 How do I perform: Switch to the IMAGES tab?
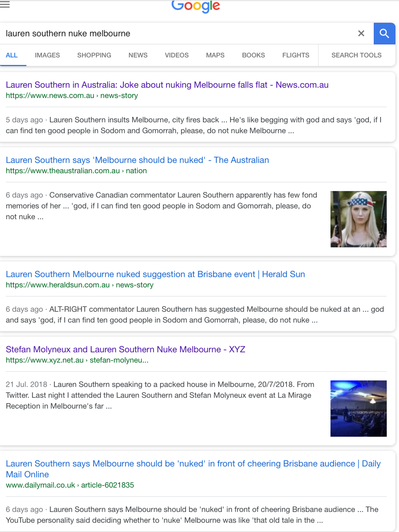point(47,55)
